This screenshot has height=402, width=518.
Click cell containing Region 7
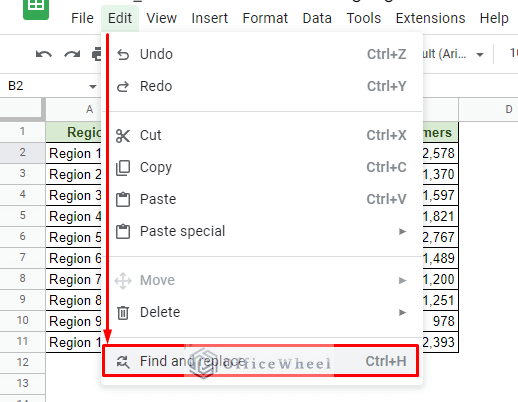click(x=74, y=279)
